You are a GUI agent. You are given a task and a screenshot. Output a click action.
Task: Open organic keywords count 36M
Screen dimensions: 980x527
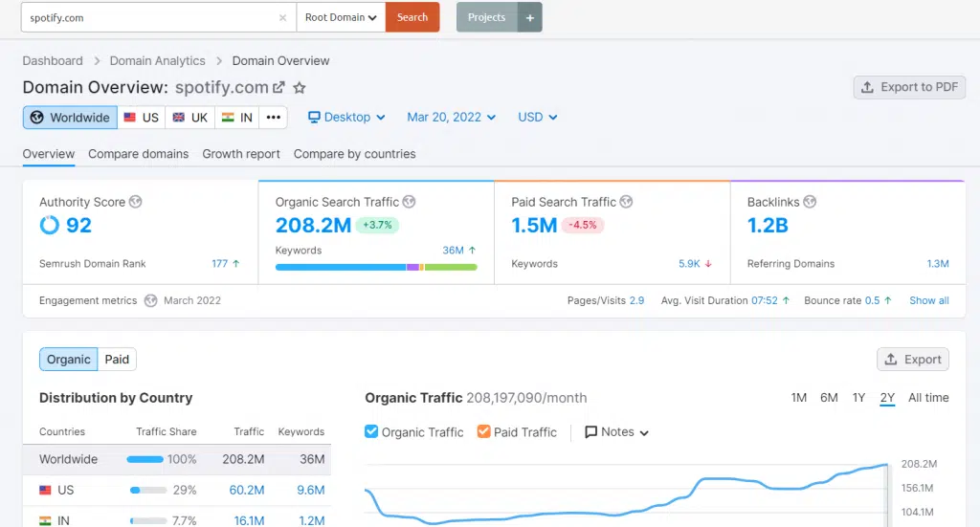[453, 250]
